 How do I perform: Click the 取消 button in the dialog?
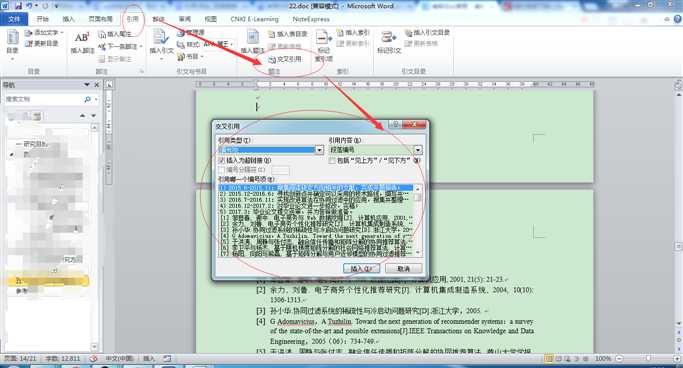pyautogui.click(x=403, y=268)
